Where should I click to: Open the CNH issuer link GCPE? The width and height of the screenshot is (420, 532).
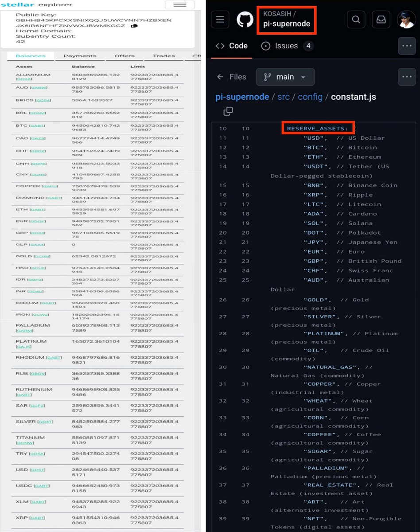point(38,164)
